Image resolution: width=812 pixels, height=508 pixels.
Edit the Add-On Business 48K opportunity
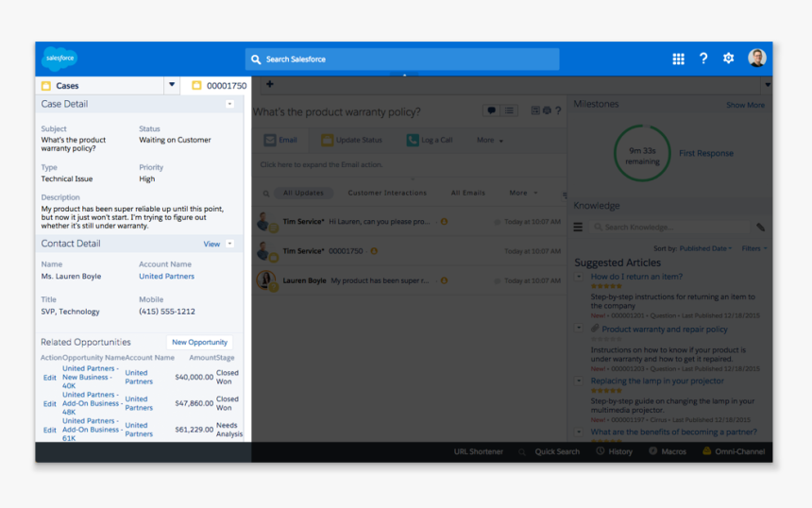point(50,404)
